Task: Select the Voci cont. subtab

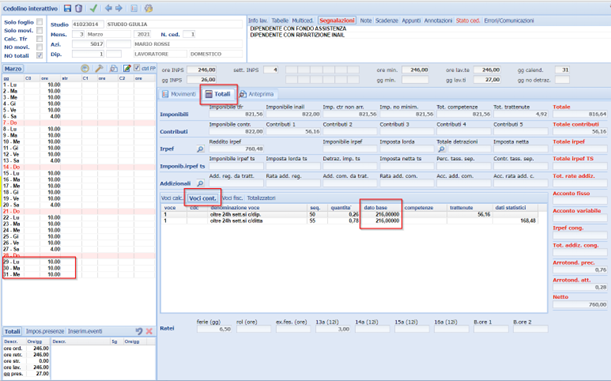Action: 202,198
